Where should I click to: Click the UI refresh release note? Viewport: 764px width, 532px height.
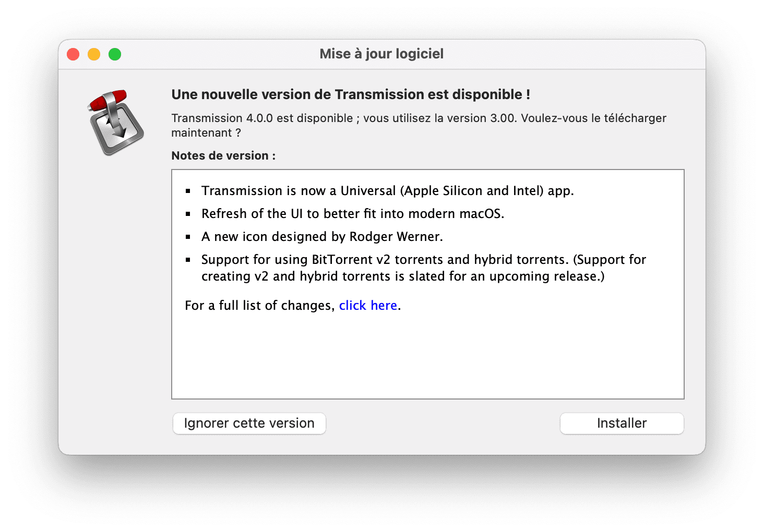[x=353, y=213]
